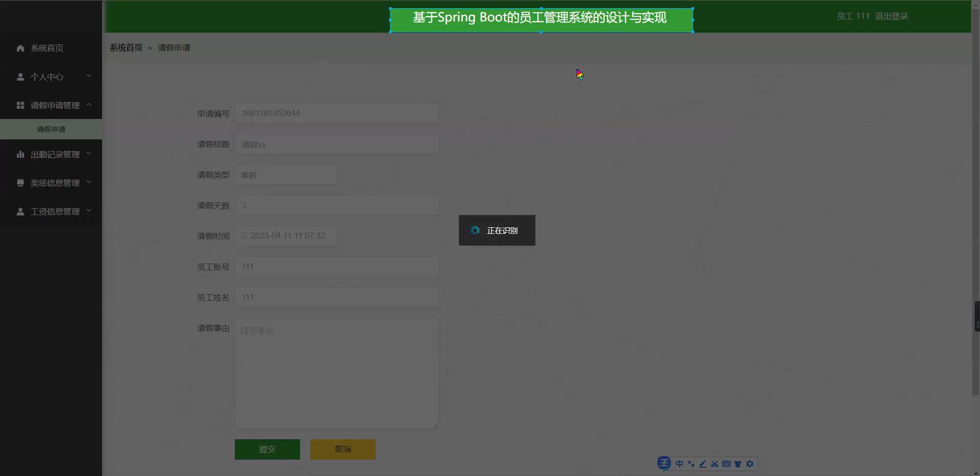Click the 申请编号 input field
The height and width of the screenshot is (476, 980).
pos(337,113)
